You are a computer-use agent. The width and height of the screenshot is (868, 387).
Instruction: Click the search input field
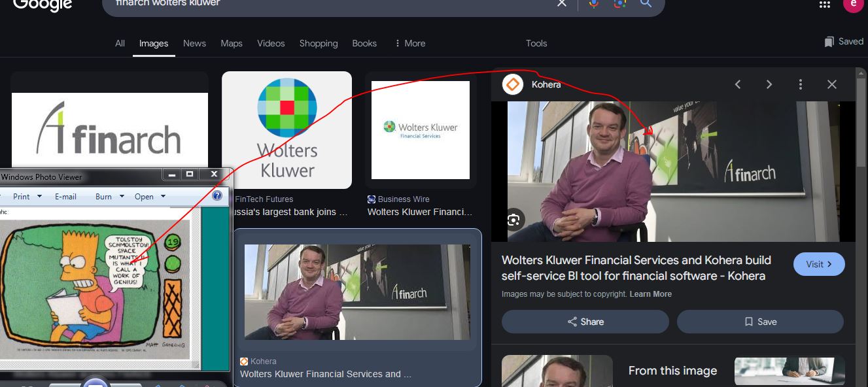[x=327, y=3]
